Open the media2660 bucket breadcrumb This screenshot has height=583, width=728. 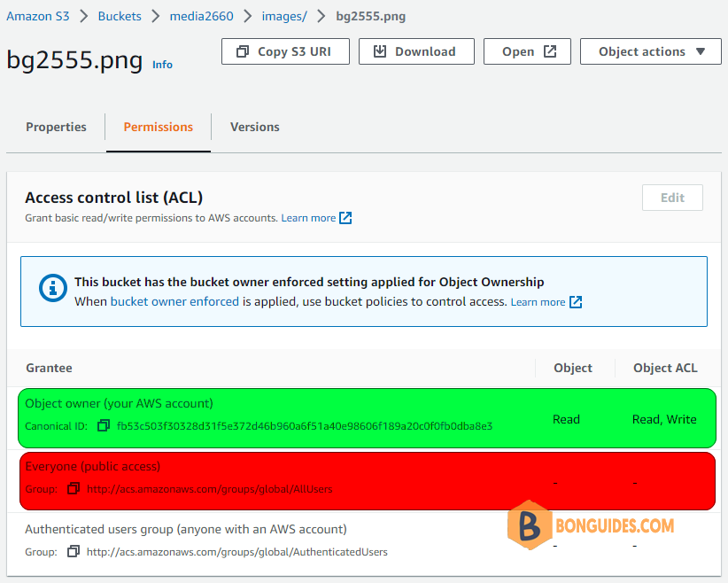202,16
